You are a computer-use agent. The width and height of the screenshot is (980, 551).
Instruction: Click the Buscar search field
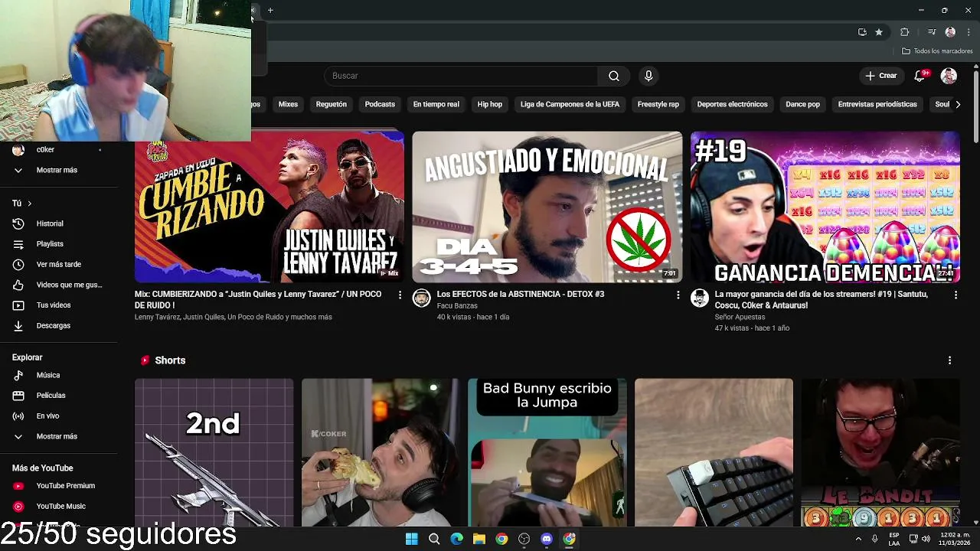pos(461,76)
